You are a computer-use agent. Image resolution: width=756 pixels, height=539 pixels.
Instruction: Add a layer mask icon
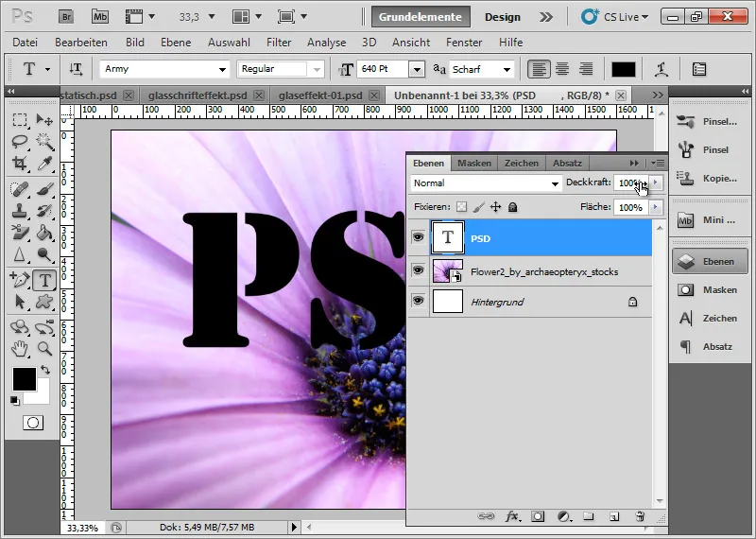(538, 517)
